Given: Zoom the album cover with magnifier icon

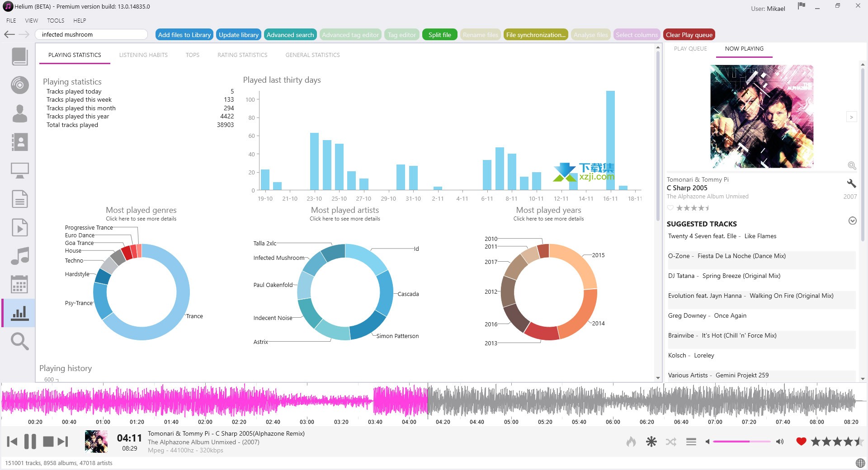Looking at the screenshot, I should point(852,165).
